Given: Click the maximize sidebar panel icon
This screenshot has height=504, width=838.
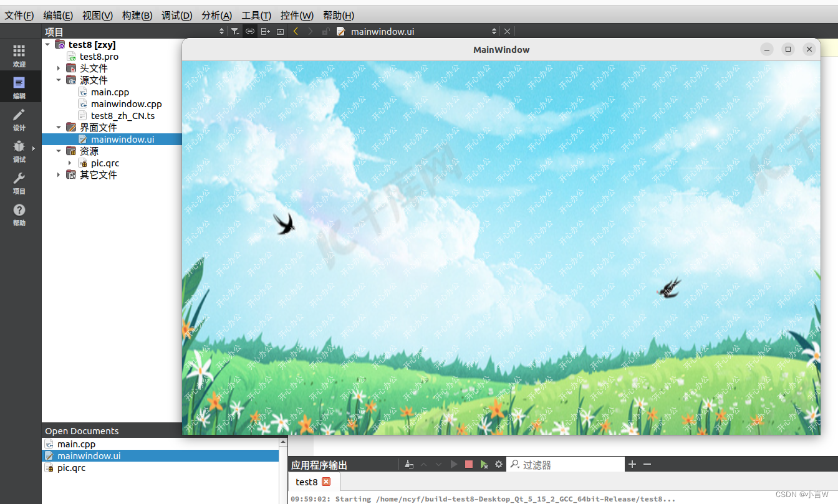Looking at the screenshot, I should pyautogui.click(x=281, y=31).
